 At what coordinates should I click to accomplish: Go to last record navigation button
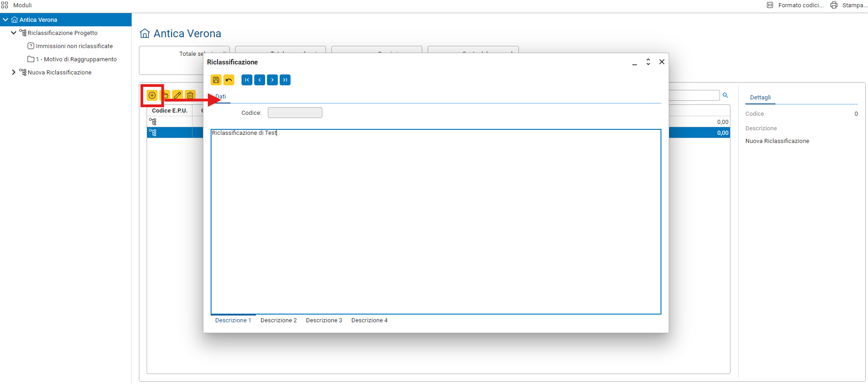[285, 80]
